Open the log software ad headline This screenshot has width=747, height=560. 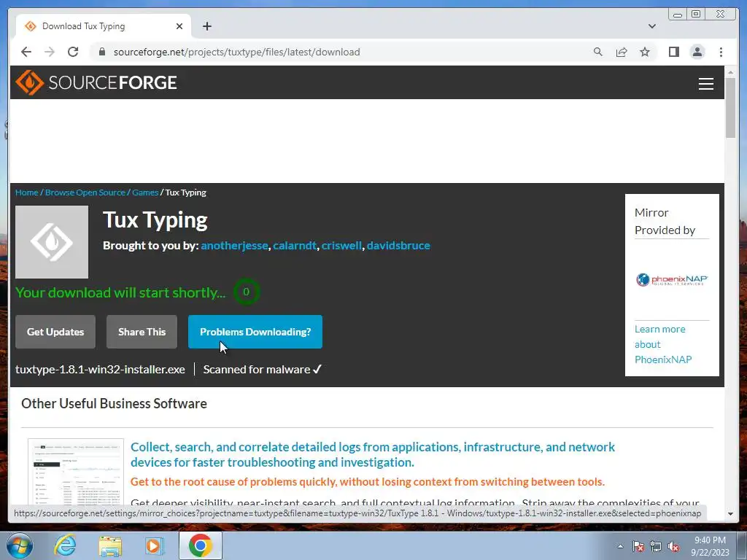click(x=373, y=454)
